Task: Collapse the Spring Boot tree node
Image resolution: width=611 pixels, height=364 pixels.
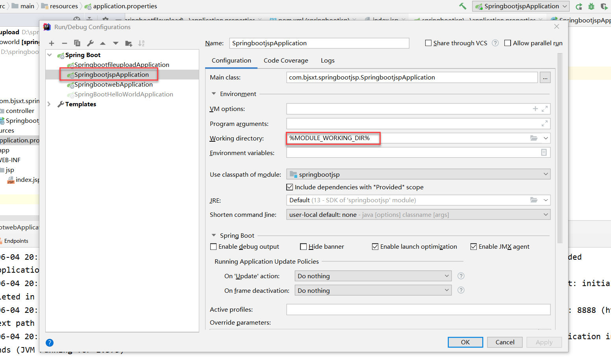Action: [x=50, y=55]
